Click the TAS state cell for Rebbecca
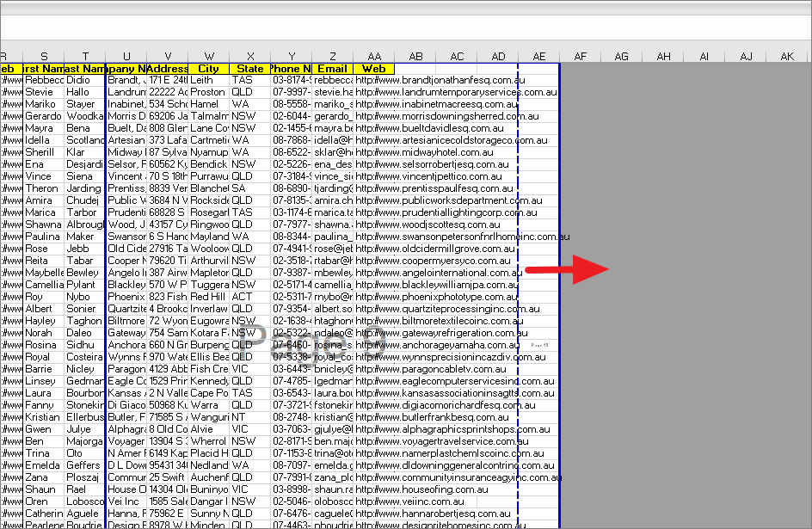Viewport: 812px width, 529px height. tap(252, 79)
